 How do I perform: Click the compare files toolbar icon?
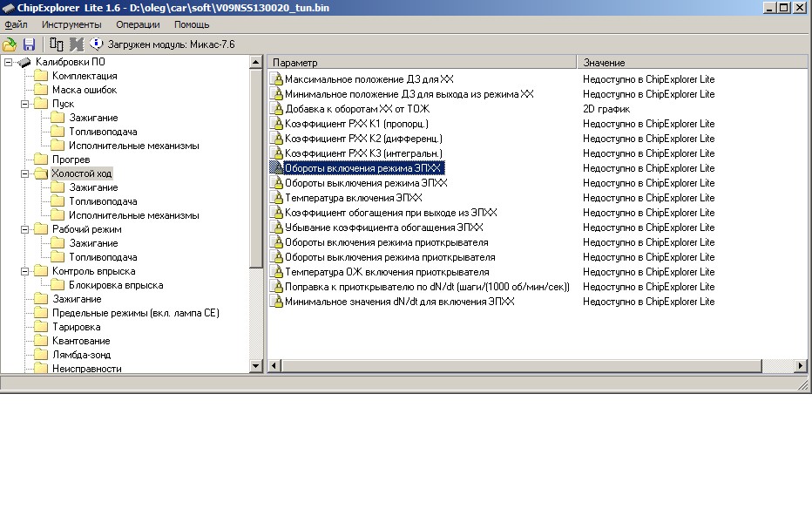[57, 44]
